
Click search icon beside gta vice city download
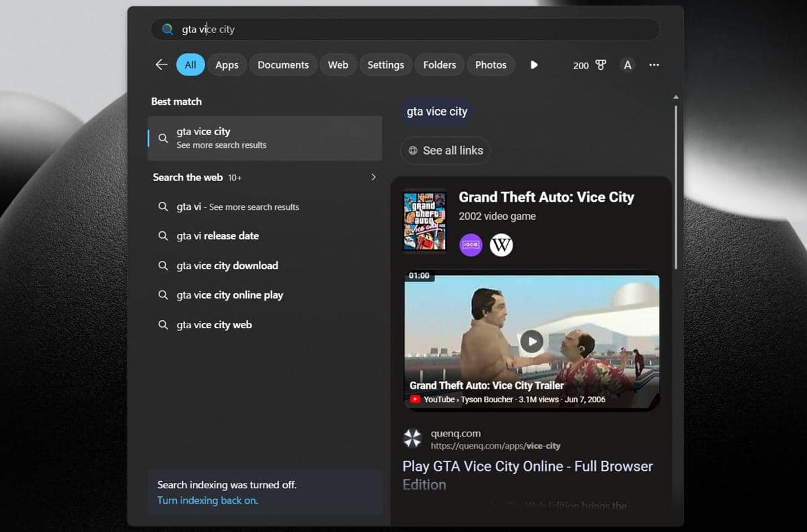click(x=163, y=266)
